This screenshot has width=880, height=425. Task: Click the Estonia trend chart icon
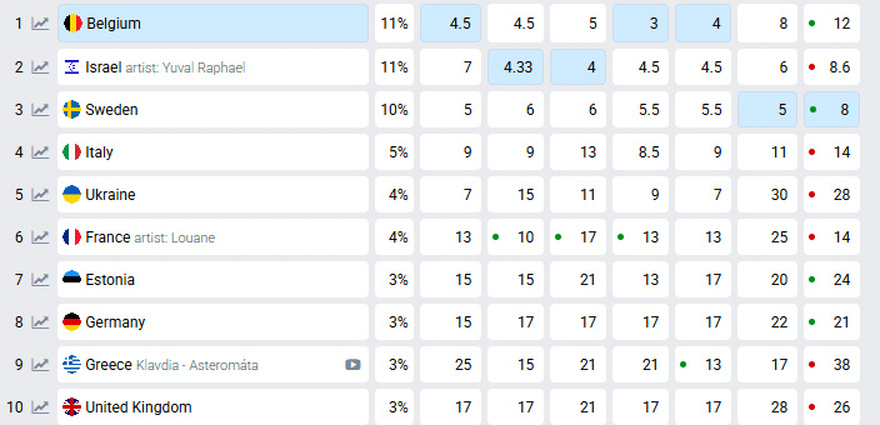pos(40,280)
